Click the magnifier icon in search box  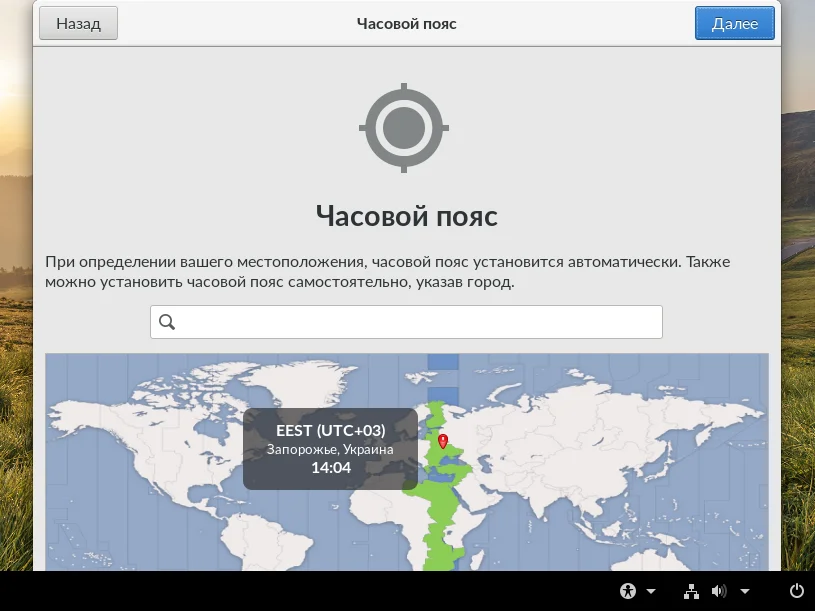167,322
